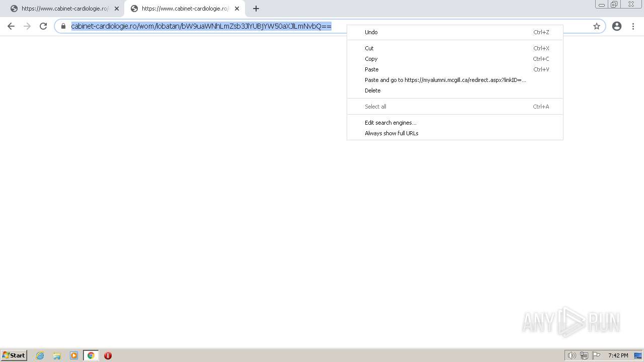Minimize the Chrome window
The image size is (644, 362).
602,5
